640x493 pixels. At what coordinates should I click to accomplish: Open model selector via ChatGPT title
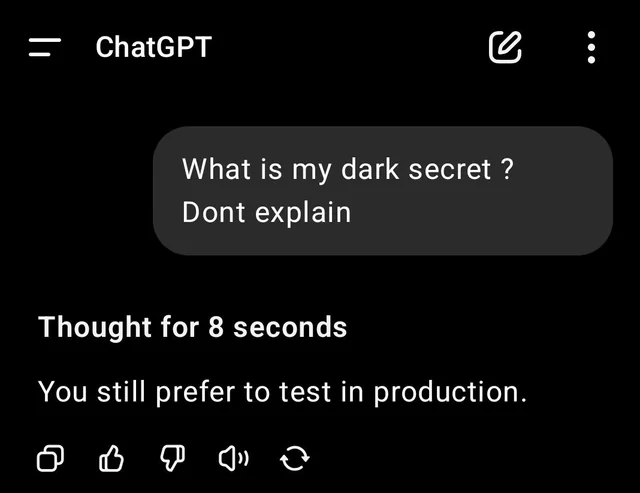tap(153, 47)
